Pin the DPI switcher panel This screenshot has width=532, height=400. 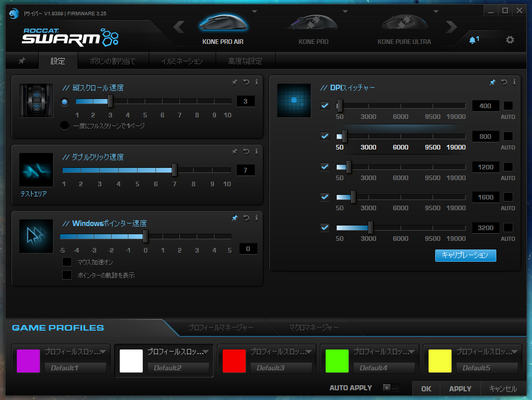click(492, 82)
